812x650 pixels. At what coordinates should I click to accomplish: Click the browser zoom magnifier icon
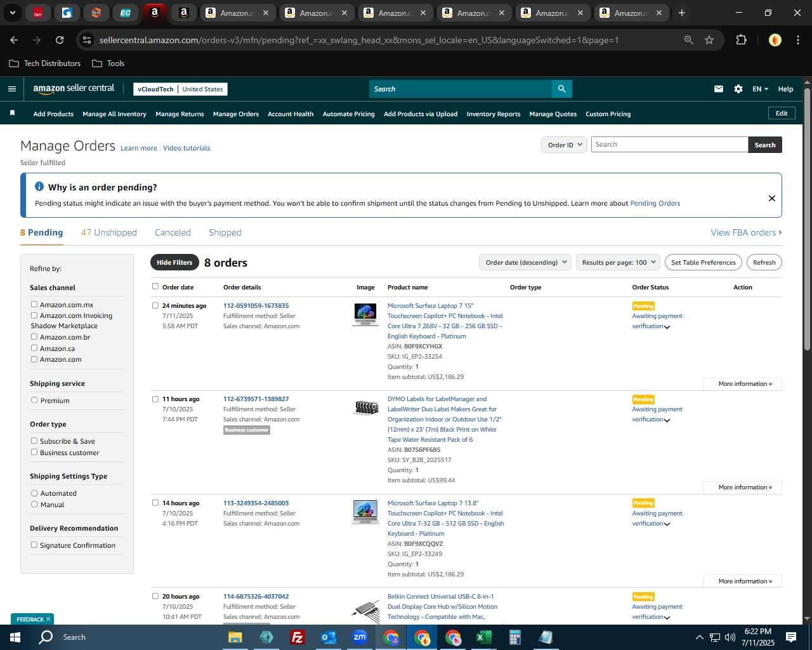(x=689, y=40)
